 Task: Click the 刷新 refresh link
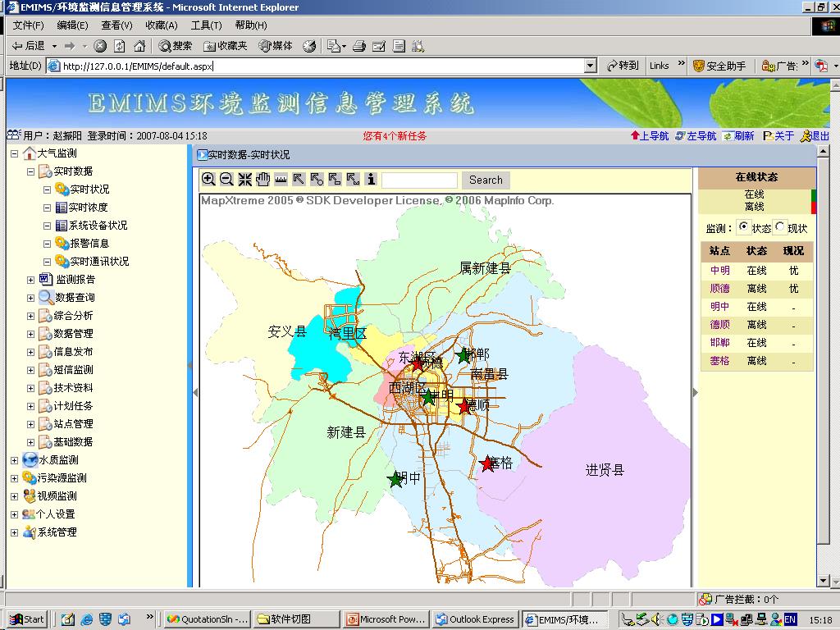tap(739, 136)
